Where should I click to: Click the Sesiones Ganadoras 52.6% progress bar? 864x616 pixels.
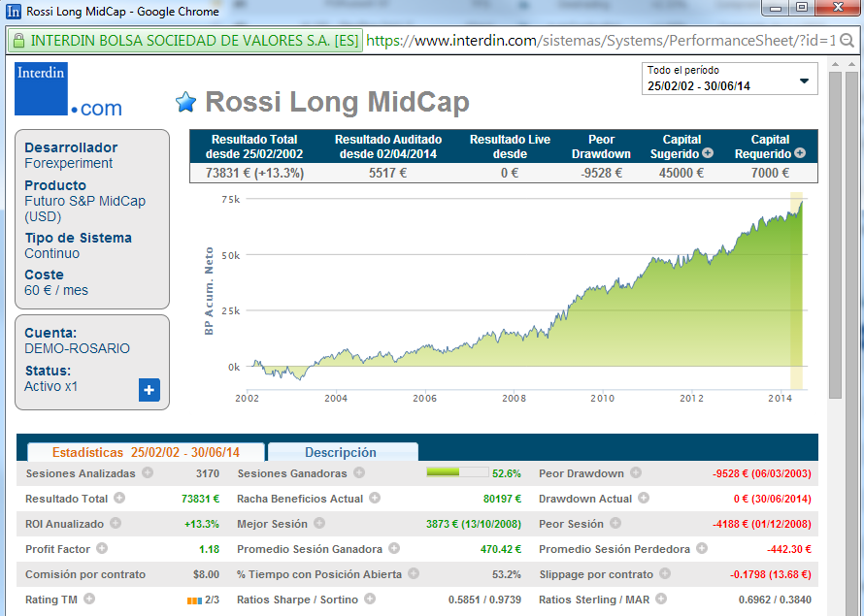pyautogui.click(x=457, y=472)
